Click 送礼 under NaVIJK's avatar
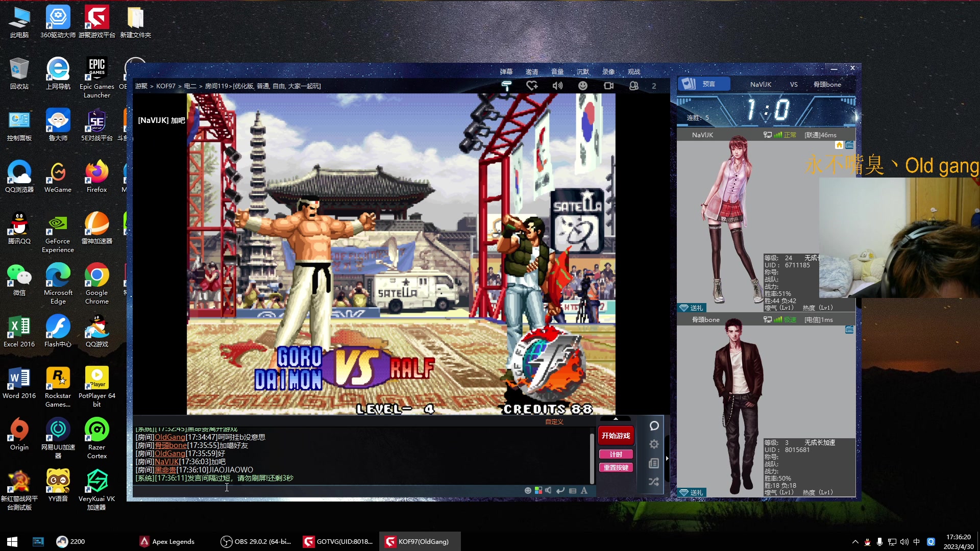The image size is (980, 551). (x=692, y=308)
